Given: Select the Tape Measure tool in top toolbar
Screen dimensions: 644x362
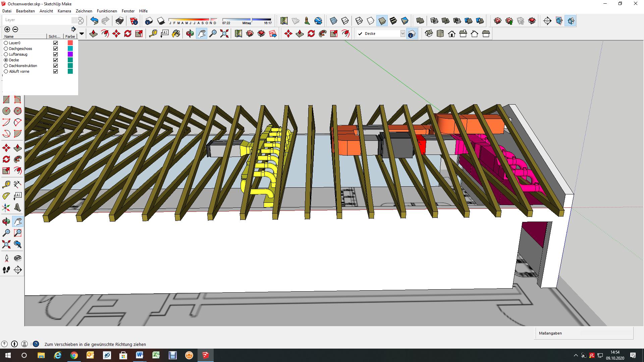Looking at the screenshot, I should pos(153,34).
